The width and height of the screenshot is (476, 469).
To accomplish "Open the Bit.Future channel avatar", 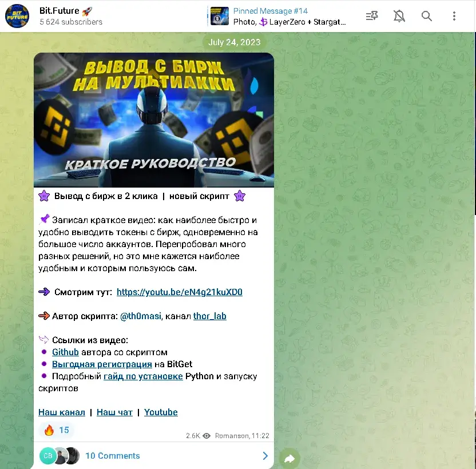I will 17,16.
